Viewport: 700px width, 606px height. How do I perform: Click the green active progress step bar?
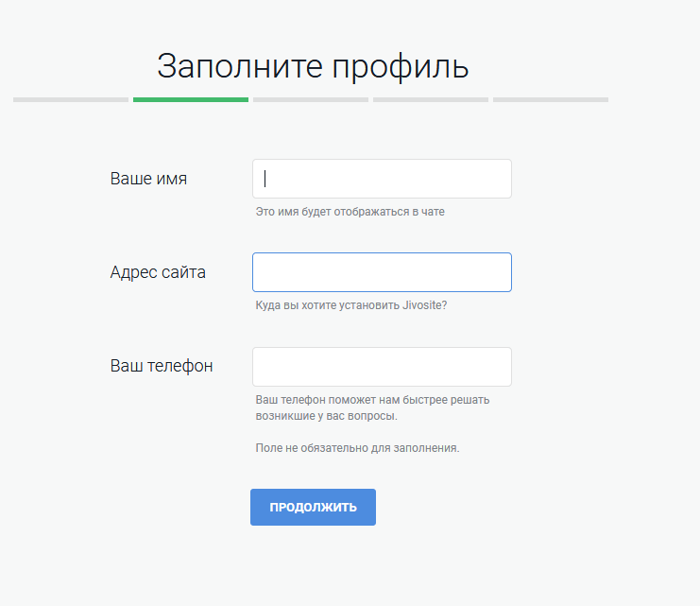(x=191, y=99)
